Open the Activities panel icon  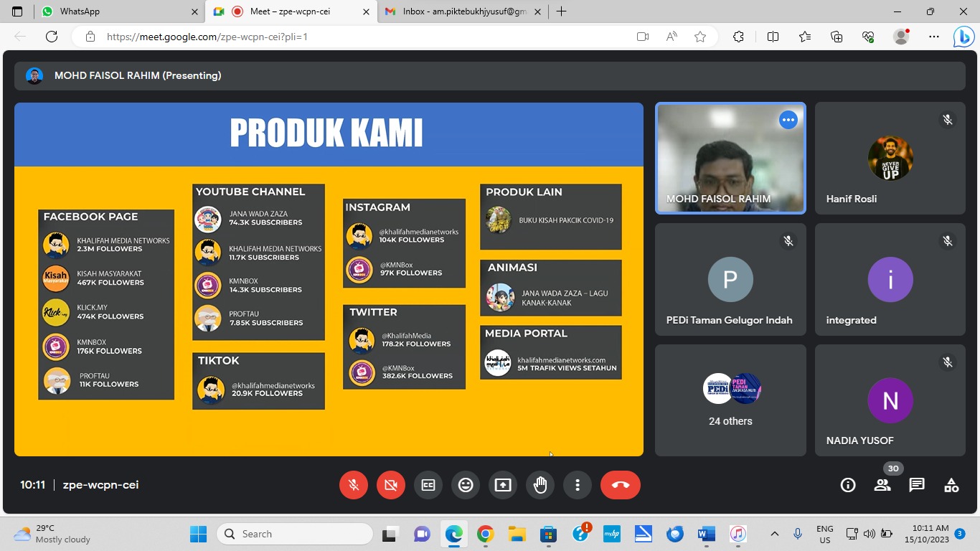[951, 485]
